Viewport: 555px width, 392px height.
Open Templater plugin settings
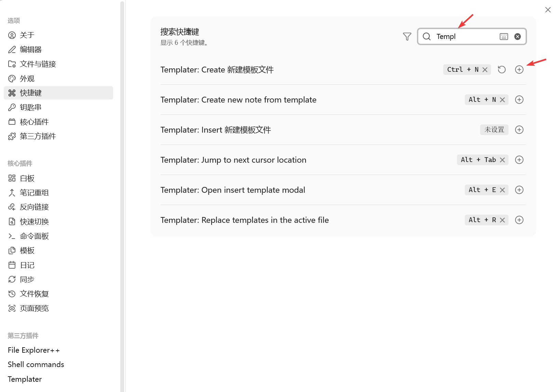click(x=25, y=379)
